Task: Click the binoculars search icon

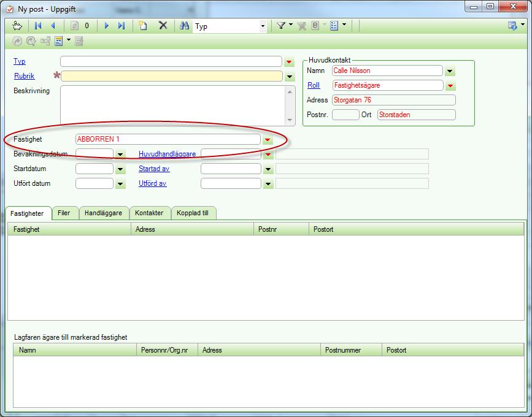Action: [x=184, y=26]
